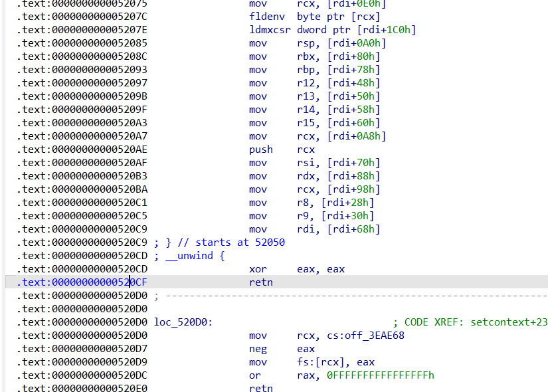Select the push rcx instruction
548x392 pixels.
coord(260,149)
